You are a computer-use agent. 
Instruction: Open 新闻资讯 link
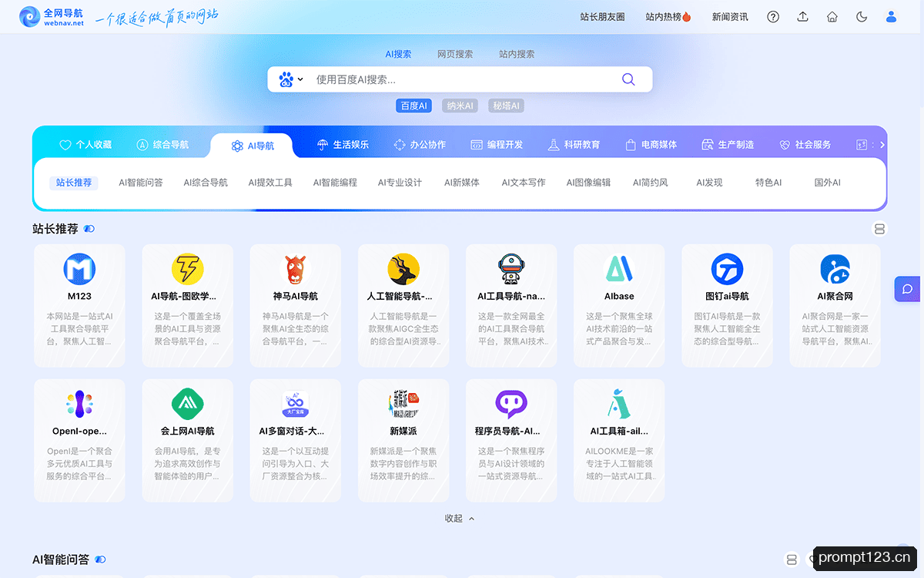(x=730, y=16)
